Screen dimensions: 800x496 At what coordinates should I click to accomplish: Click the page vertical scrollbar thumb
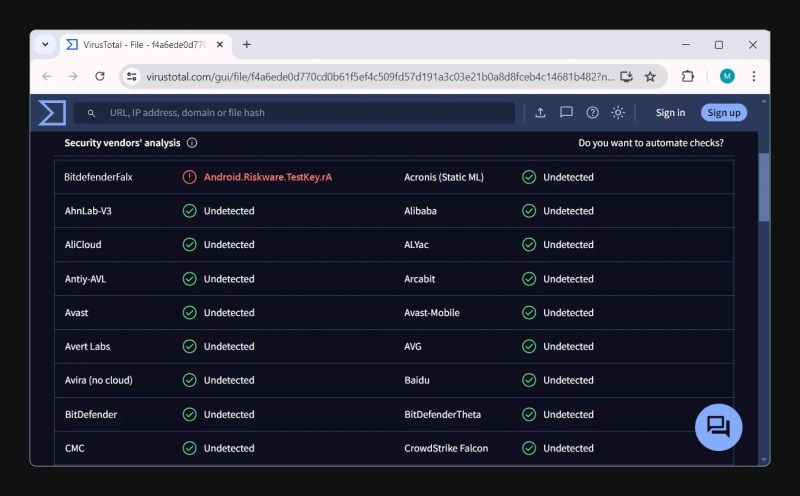(x=763, y=187)
